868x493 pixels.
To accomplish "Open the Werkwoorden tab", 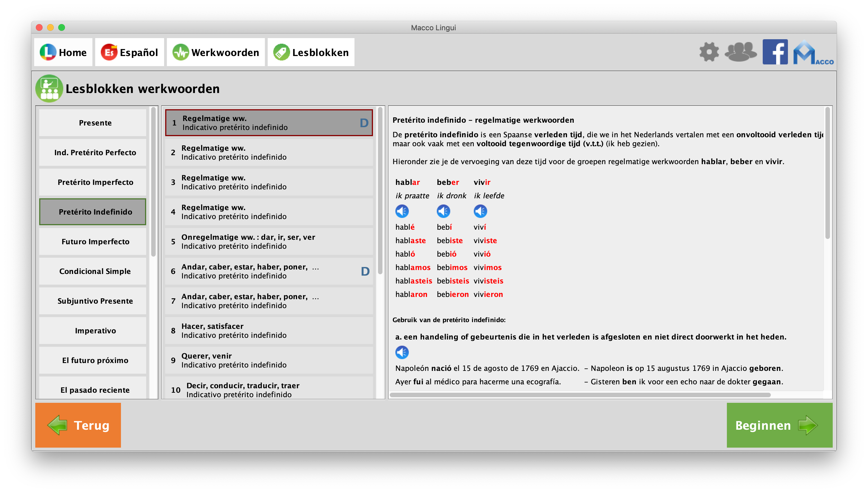I will coord(216,52).
